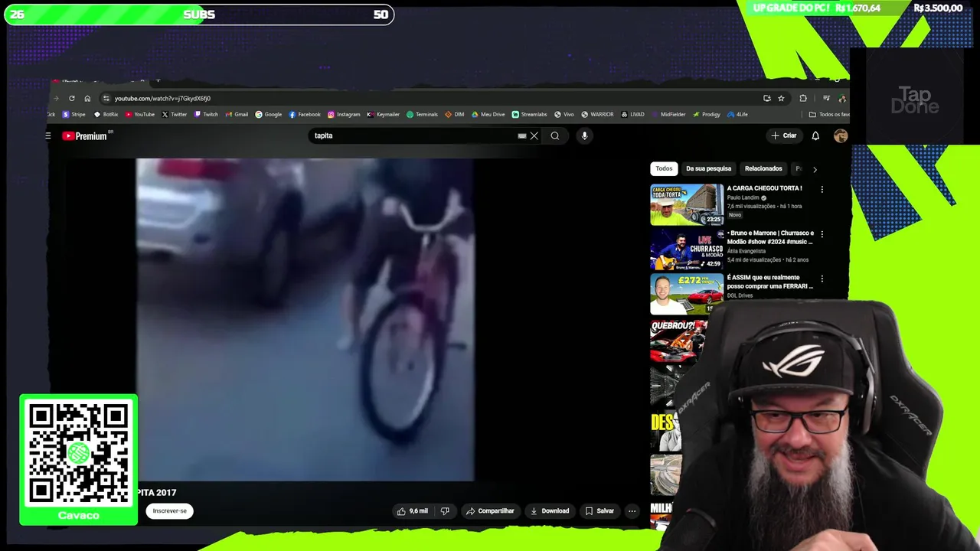Open the YouTube hamburger guide menu
980x551 pixels.
(48, 135)
